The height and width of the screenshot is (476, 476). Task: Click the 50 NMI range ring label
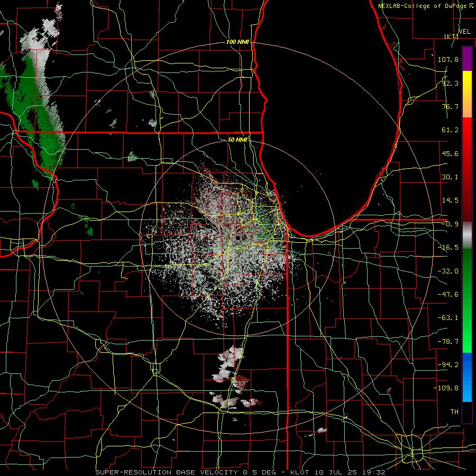[237, 140]
